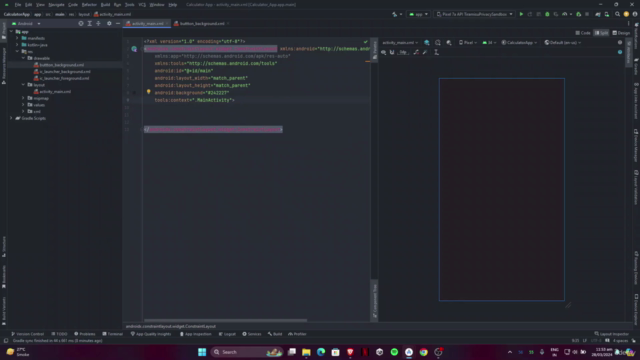Click the editor horizontal scrollbar
The height and width of the screenshot is (360, 640).
coord(225,320)
